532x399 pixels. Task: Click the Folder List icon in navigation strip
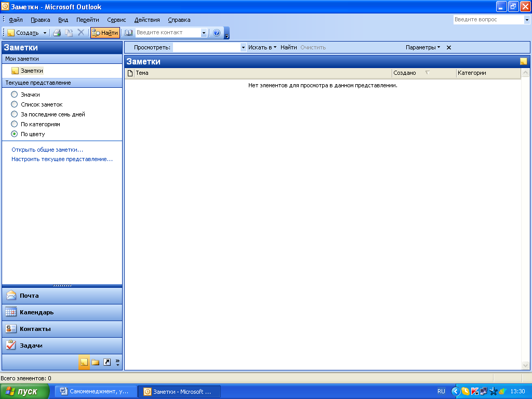(96, 362)
